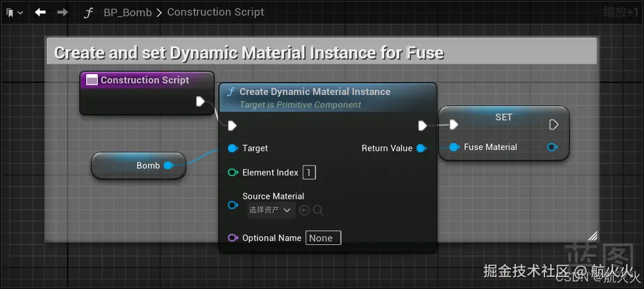Click the Fuse Material input pin

click(x=454, y=147)
